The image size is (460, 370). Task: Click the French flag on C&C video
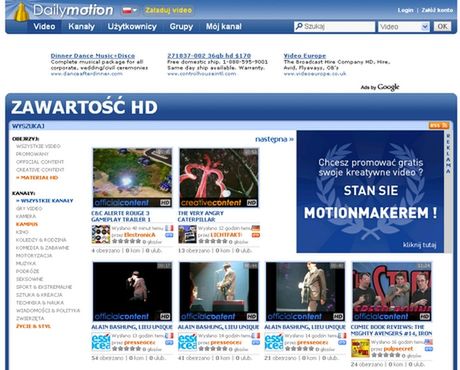tap(169, 228)
